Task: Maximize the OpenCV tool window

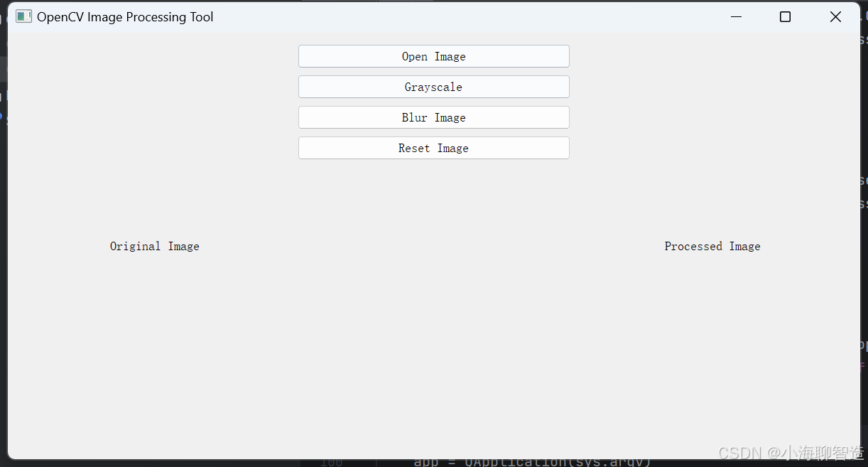Action: [785, 16]
